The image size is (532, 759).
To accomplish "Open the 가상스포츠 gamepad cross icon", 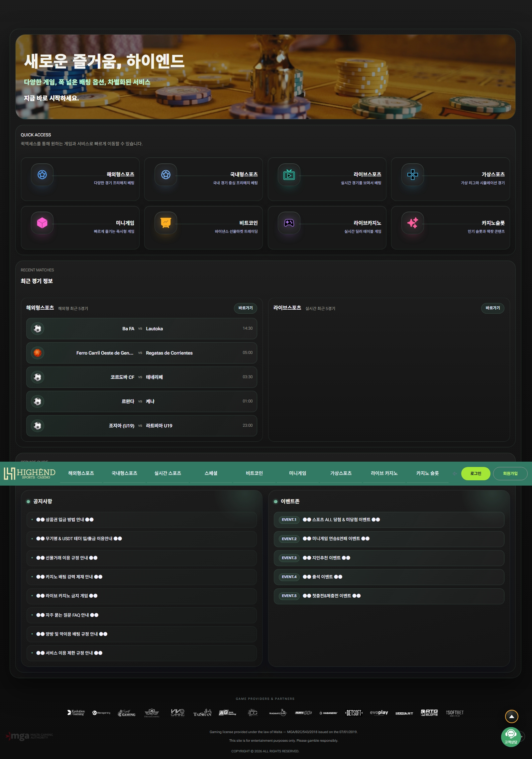I will click(x=413, y=175).
